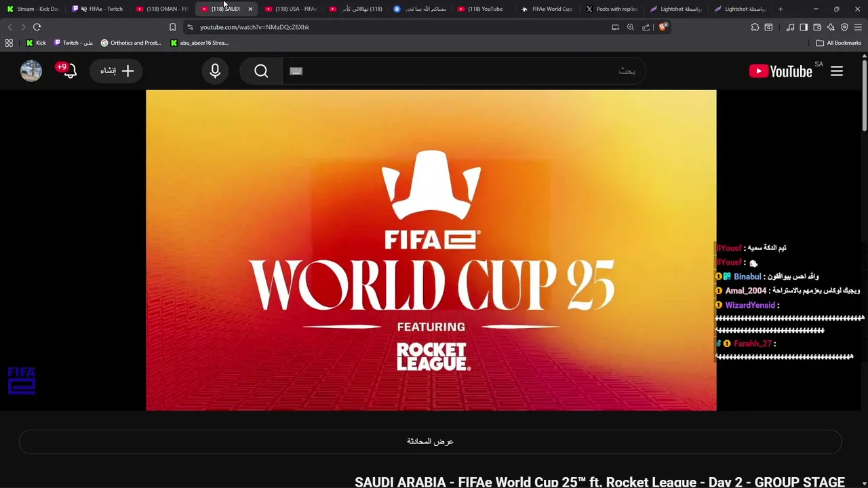
Task: Open site settings icon in address bar
Action: pyautogui.click(x=190, y=27)
